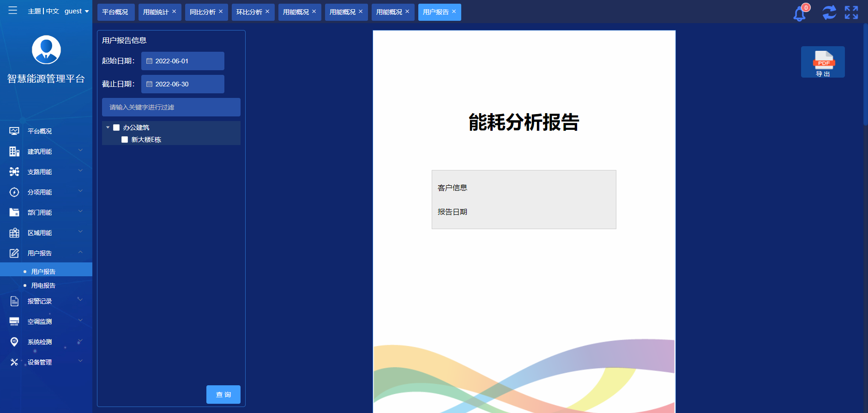Click the 系统检测 sidebar icon
The image size is (868, 413).
pyautogui.click(x=14, y=342)
